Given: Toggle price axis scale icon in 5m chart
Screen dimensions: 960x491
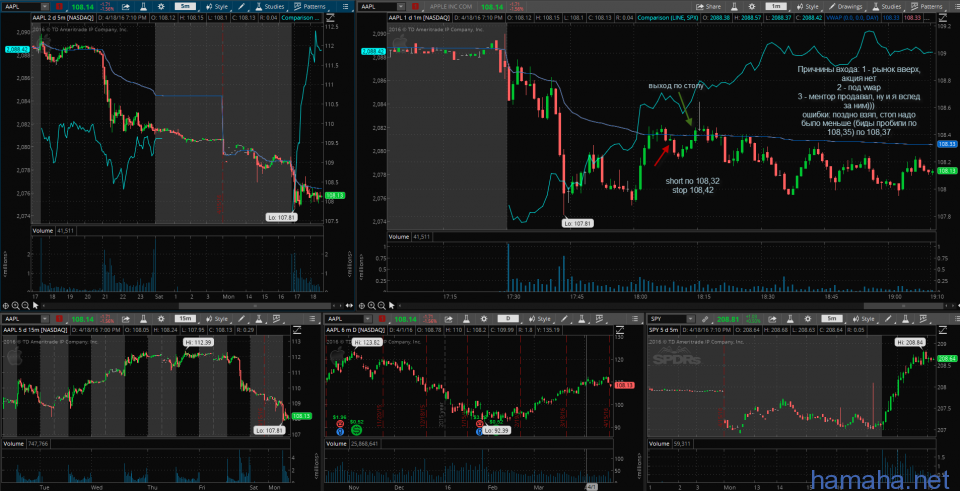Looking at the screenshot, I should click(x=331, y=17).
